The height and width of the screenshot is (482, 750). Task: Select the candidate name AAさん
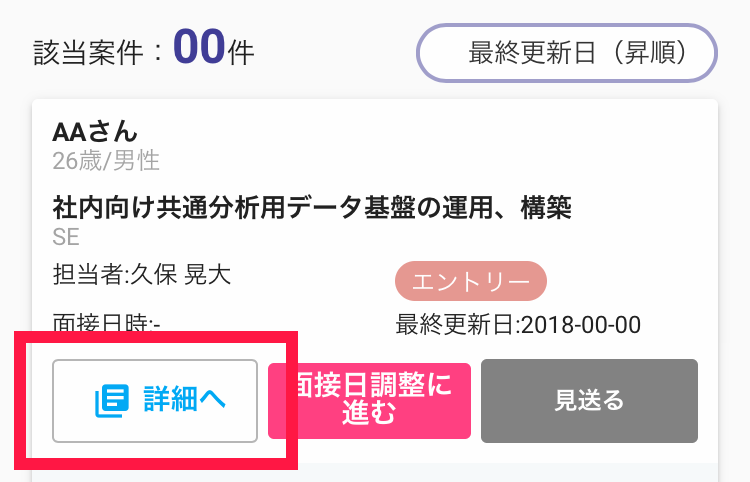click(x=95, y=131)
